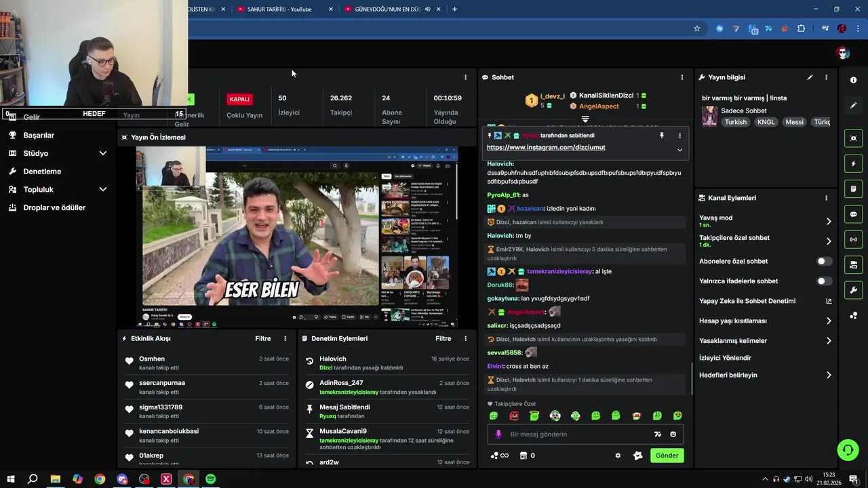Select the Messi stream tag
The image size is (868, 488).
point(794,122)
